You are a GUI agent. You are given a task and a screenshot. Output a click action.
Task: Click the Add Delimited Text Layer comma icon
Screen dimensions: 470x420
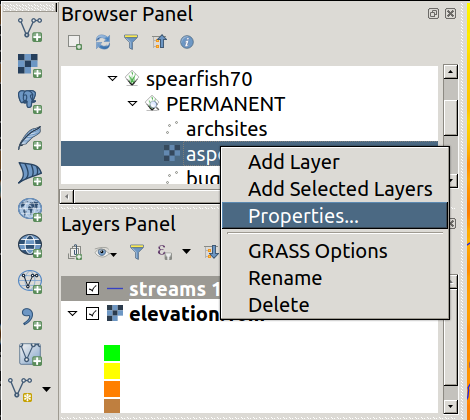coord(31,319)
